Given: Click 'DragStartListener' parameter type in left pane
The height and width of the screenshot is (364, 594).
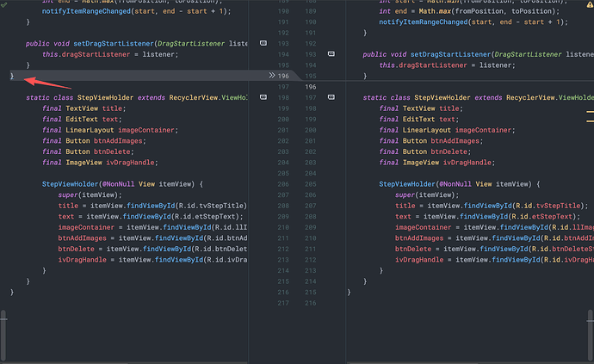Looking at the screenshot, I should point(191,44).
